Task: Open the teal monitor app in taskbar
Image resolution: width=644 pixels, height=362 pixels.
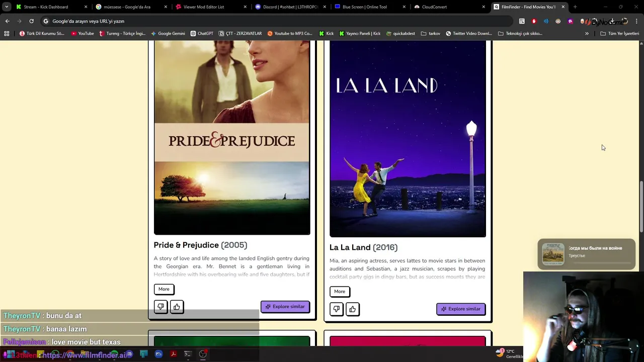Action: [x=144, y=354]
